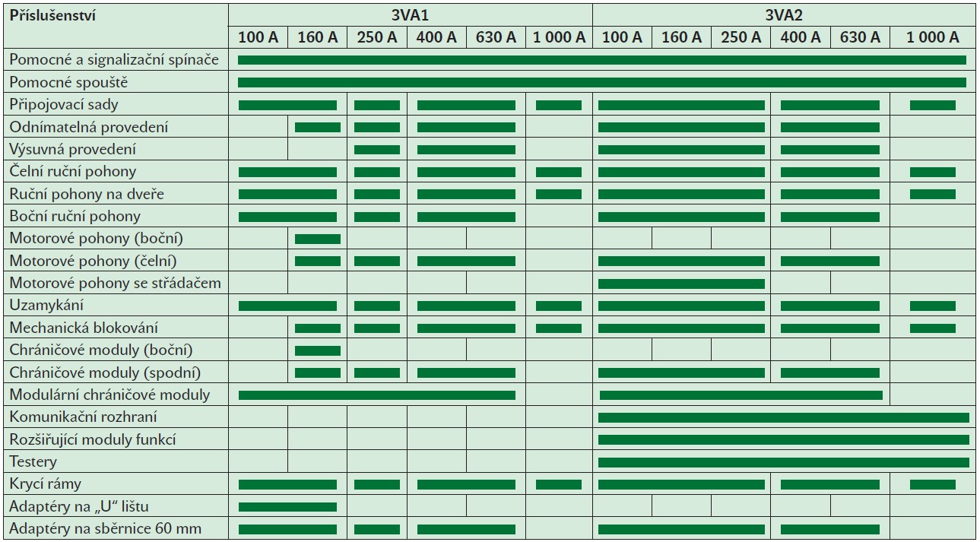Click the bar in Pomocné a signalizační spínače row
The width and height of the screenshot is (980, 542).
602,60
